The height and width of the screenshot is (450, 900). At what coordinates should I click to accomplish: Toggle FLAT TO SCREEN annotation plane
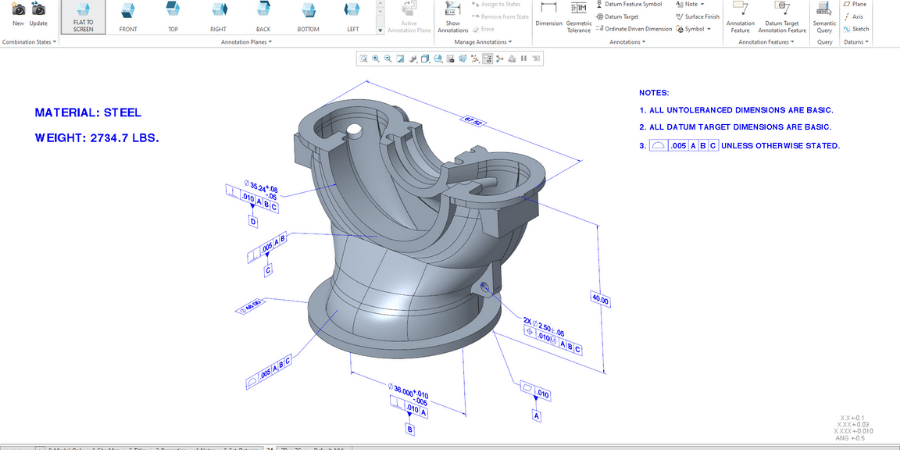click(83, 17)
